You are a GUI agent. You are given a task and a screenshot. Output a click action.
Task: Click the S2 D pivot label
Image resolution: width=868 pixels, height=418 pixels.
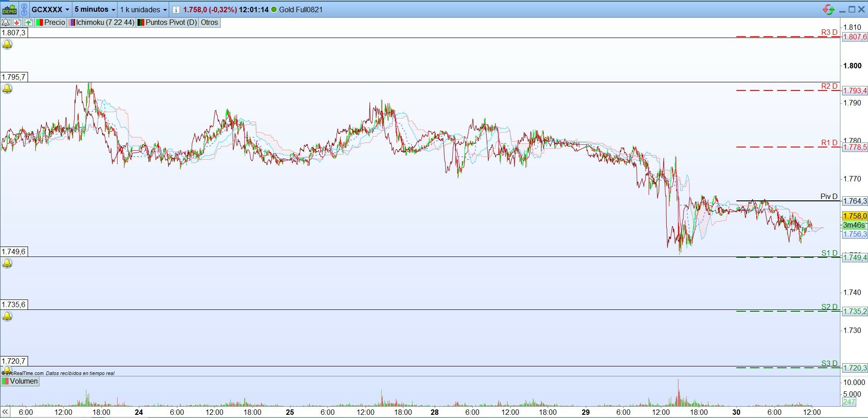(830, 307)
